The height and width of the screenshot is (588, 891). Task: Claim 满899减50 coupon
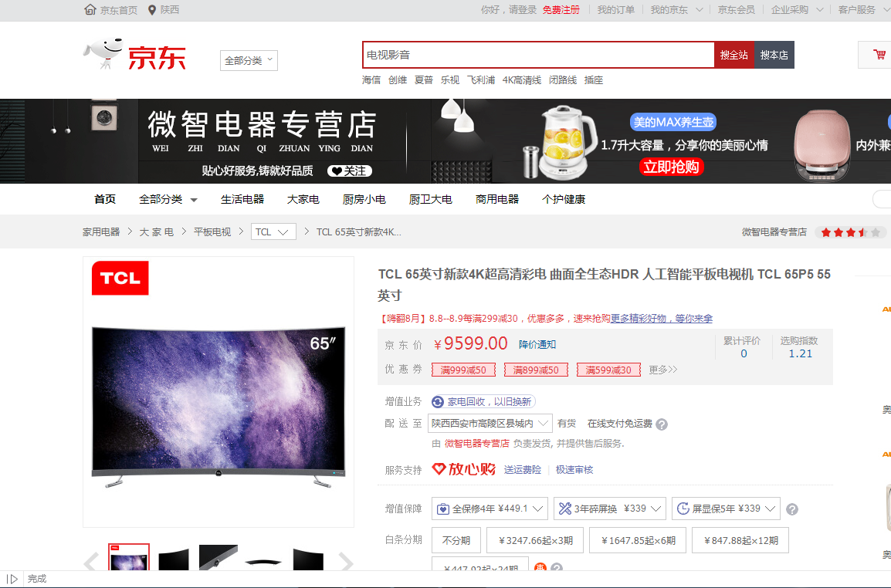(536, 370)
